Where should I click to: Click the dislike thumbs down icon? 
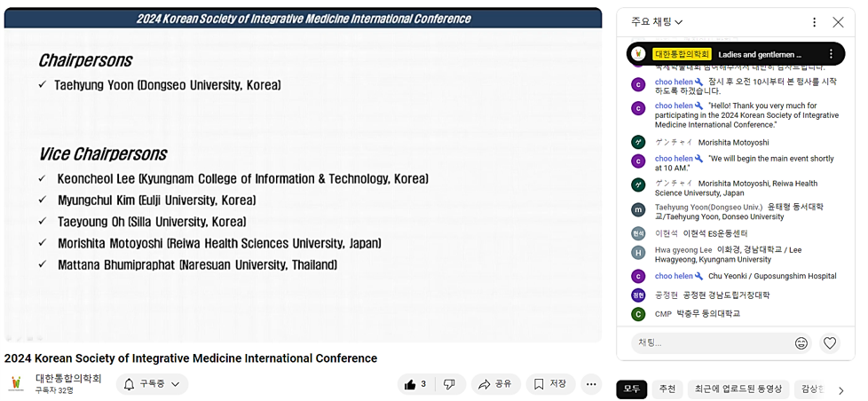[x=450, y=384]
